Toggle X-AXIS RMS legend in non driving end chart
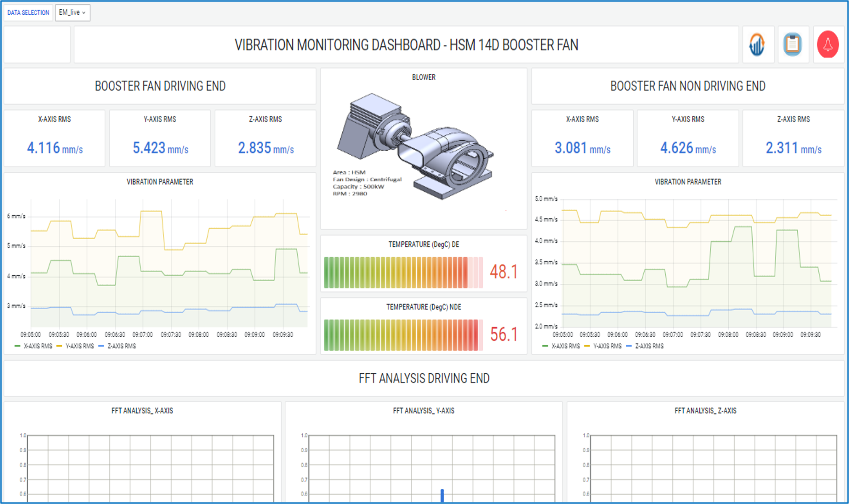 click(x=565, y=346)
